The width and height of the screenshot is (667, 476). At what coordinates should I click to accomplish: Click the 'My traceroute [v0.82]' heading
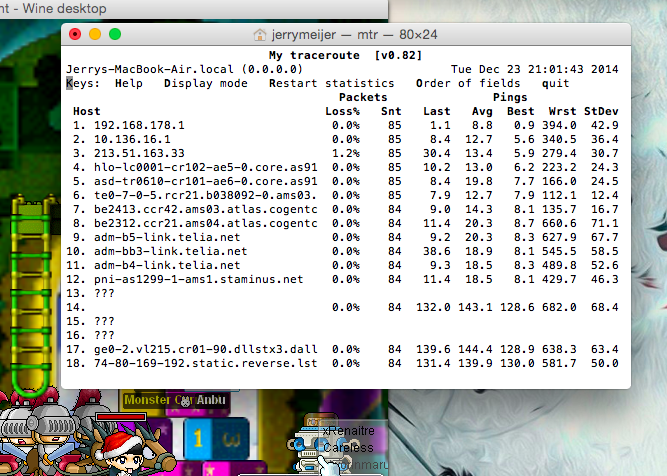tap(345, 55)
